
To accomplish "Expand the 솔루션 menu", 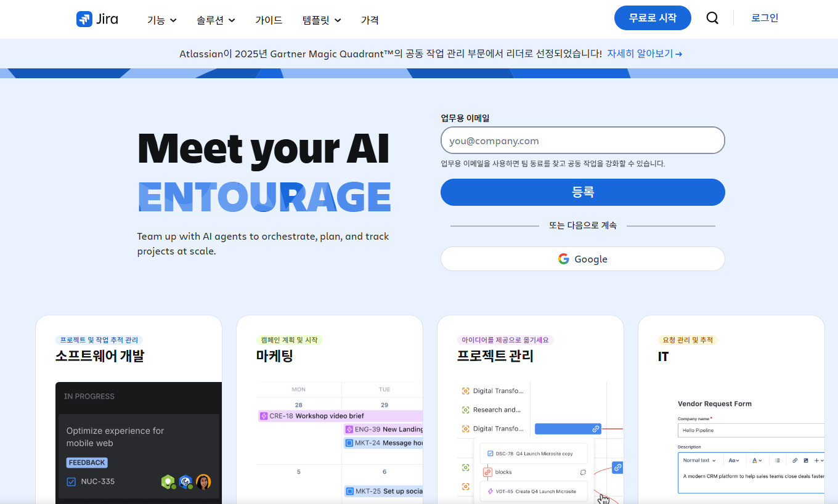I will [x=216, y=20].
